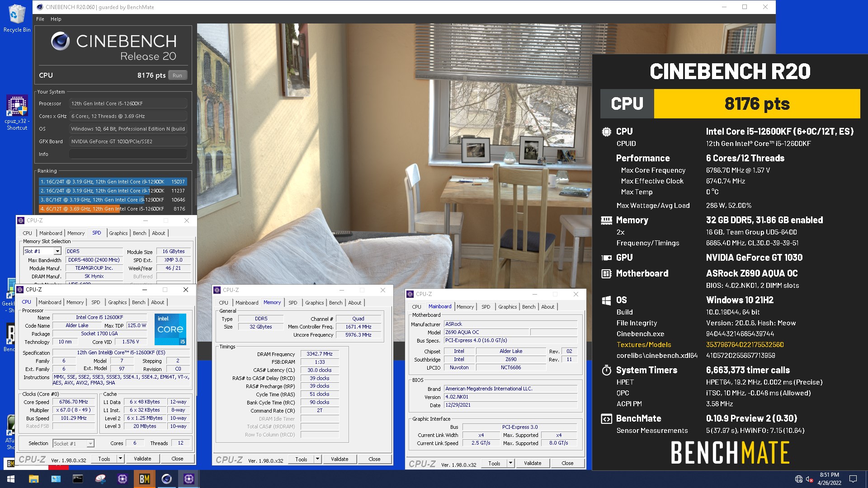Switch to Cinebench in the taskbar
Viewport: 868px width, 488px height.
[167, 479]
